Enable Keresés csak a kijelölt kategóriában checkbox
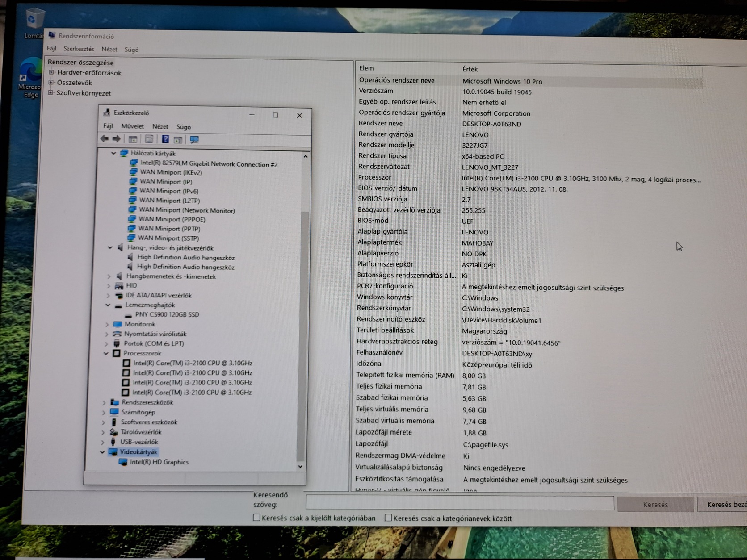This screenshot has width=747, height=560. (x=256, y=517)
